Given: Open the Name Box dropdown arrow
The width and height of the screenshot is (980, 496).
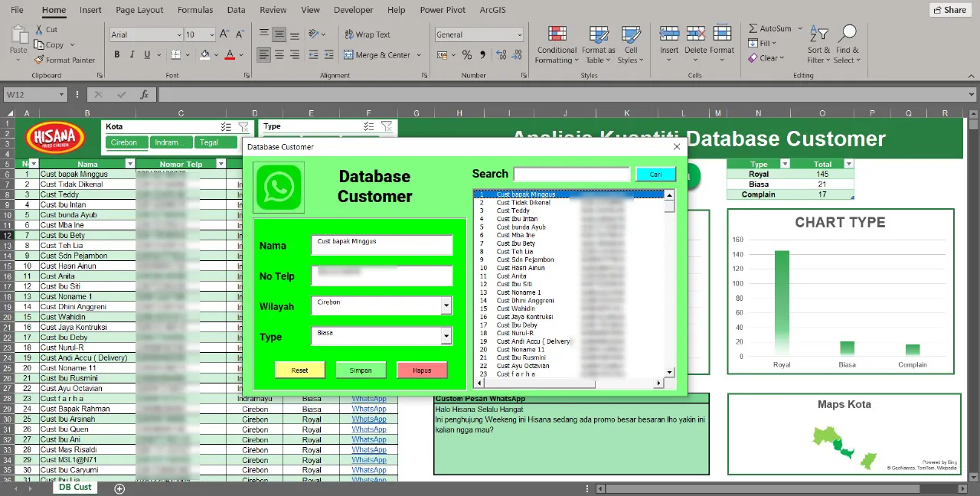Looking at the screenshot, I should pos(62,95).
